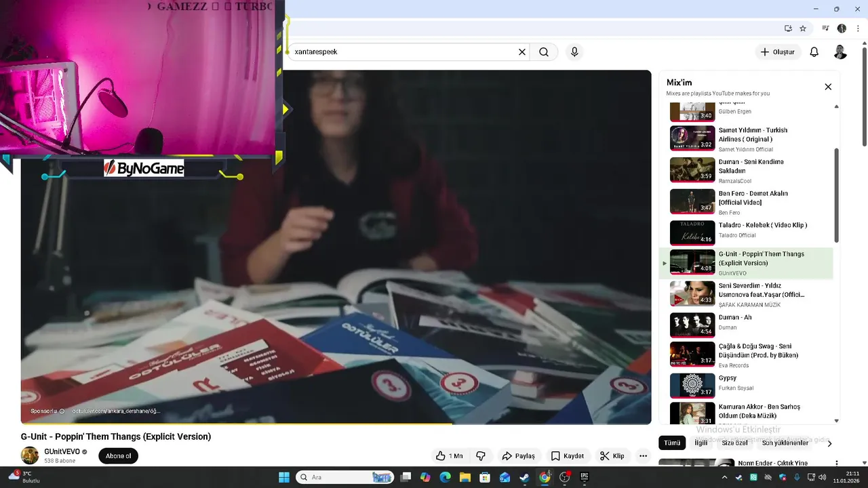Open Chrome profile avatar

[x=842, y=28]
